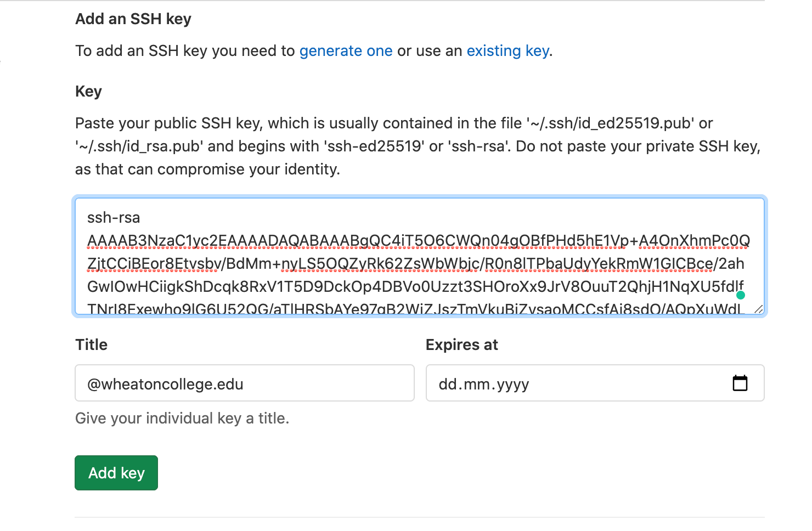Focus the Title input with @wheatoncollege.edu

click(x=245, y=383)
